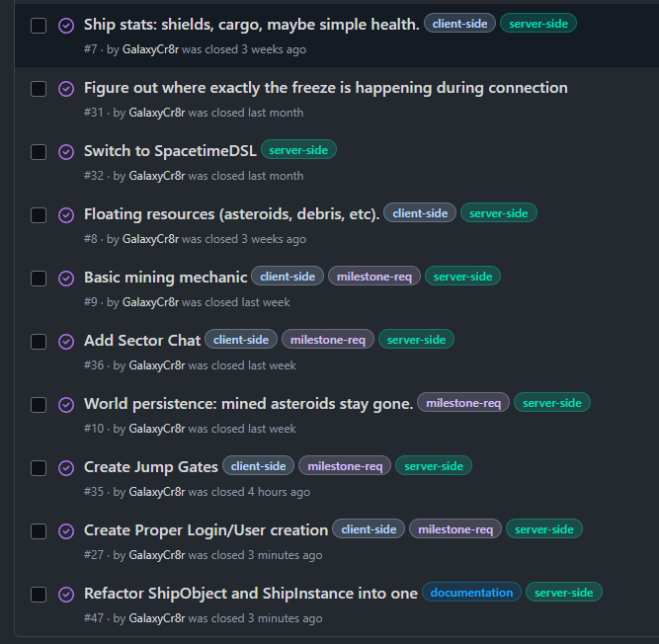Open issue 'Figure out where exactly the freeze'
This screenshot has width=659, height=644.
point(325,88)
